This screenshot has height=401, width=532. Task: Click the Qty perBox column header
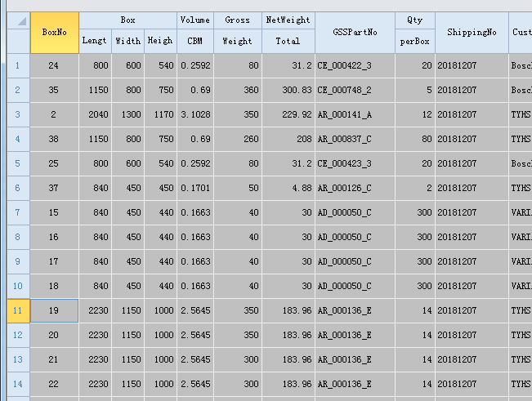tap(415, 33)
